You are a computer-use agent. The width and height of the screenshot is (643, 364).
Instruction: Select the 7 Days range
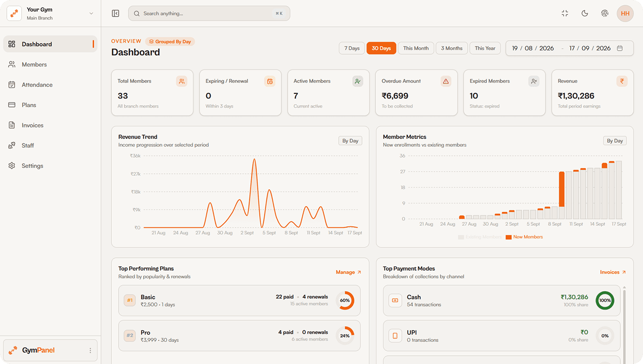point(352,48)
